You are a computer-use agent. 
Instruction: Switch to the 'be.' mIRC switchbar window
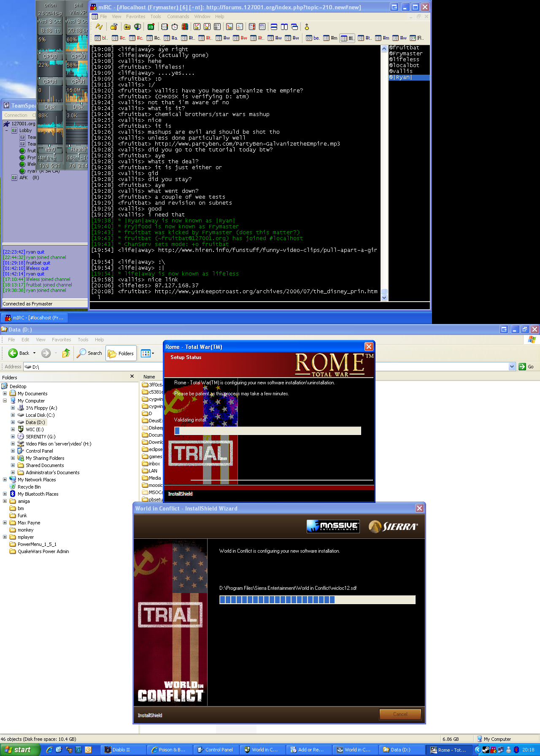(x=313, y=38)
